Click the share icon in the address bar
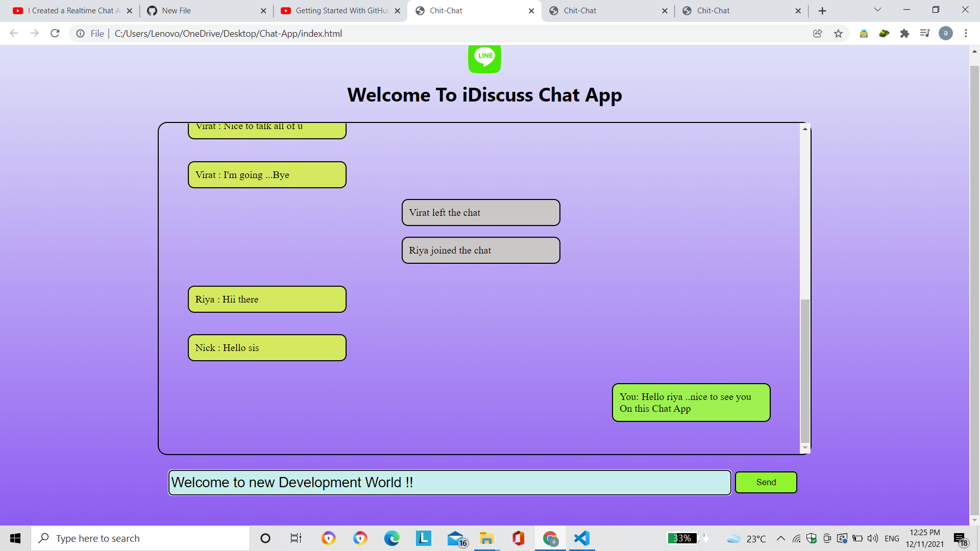The height and width of the screenshot is (551, 980). (x=818, y=33)
